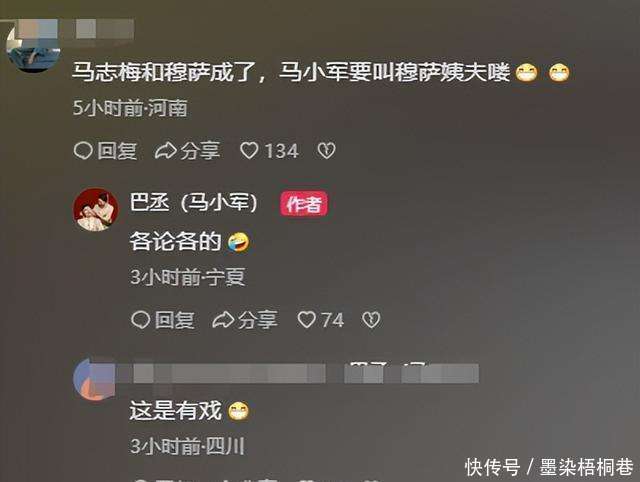The image size is (640, 482).
Task: Click the reply bubble on the Henan comment
Action: (x=83, y=151)
